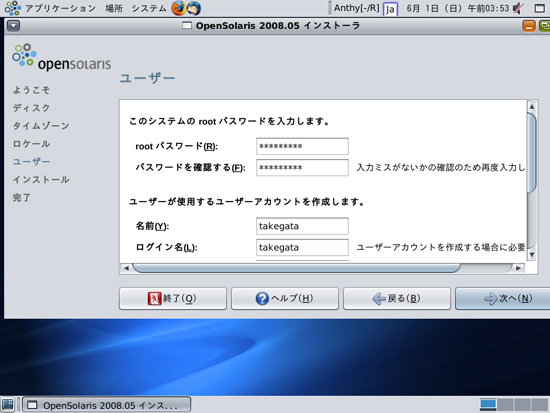Image resolution: width=550 pixels, height=413 pixels.
Task: Switch to the first workspace
Action: pos(488,405)
